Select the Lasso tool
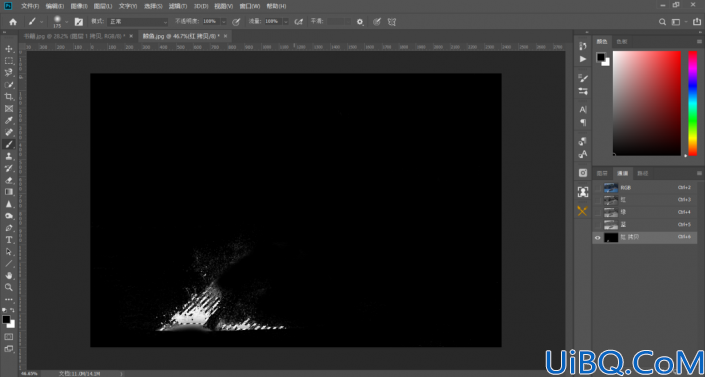 tap(9, 72)
